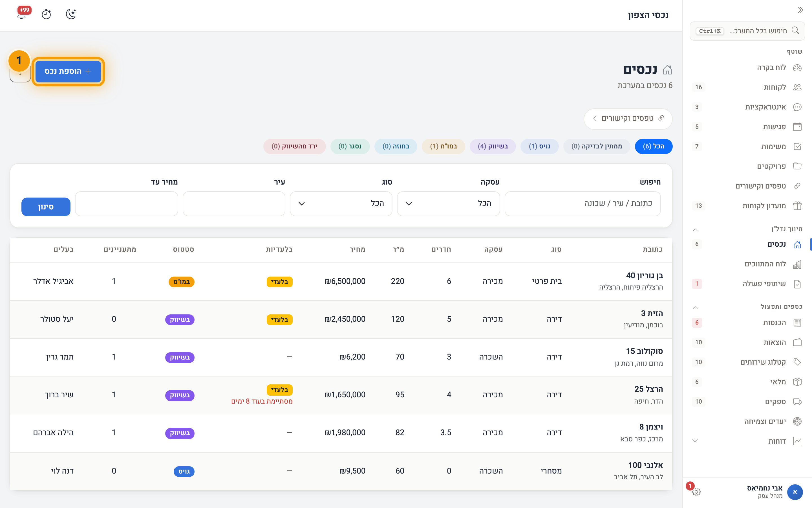812x508 pixels.
Task: Open קטלוג שירותים service catalog in sidebar
Action: pos(747,362)
